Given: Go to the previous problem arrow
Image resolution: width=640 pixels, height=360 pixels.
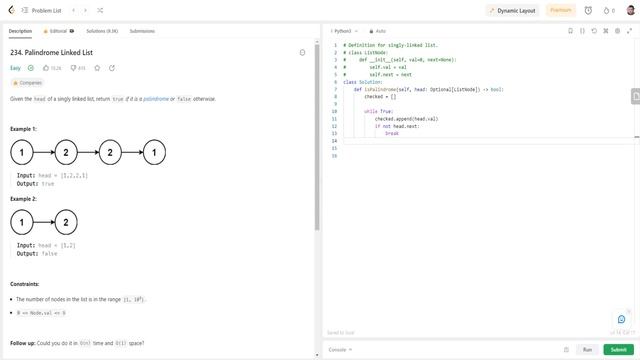Looking at the screenshot, I should [x=73, y=11].
